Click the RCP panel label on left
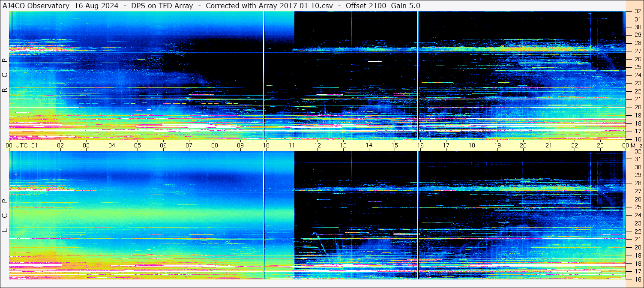Screen dimensions: 644x288 point(5,75)
